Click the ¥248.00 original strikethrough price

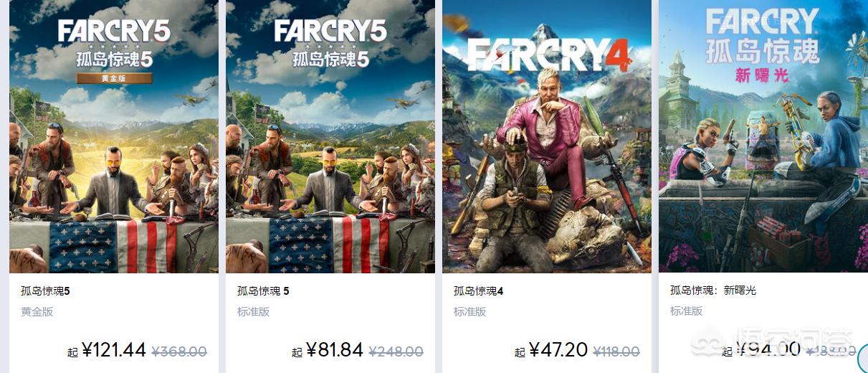tap(396, 351)
